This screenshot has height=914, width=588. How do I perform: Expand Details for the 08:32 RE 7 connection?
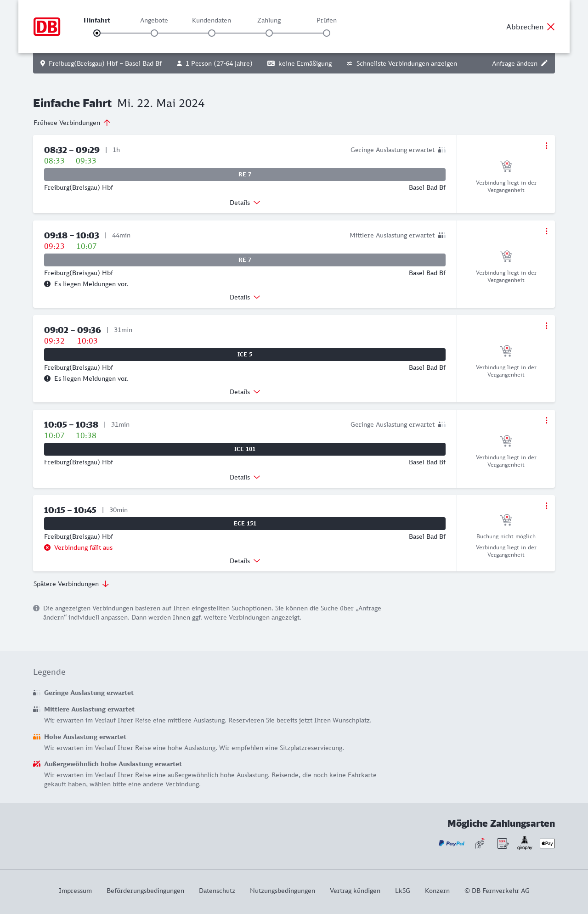pyautogui.click(x=245, y=203)
